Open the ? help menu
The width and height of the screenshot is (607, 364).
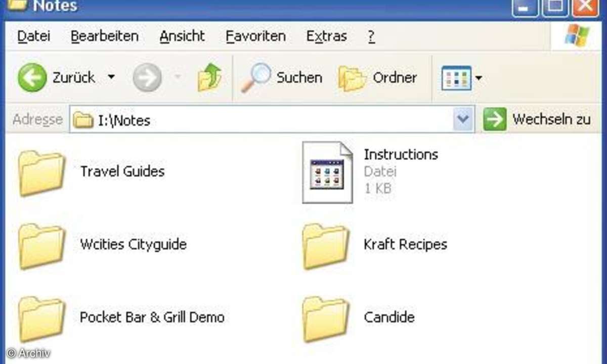pyautogui.click(x=371, y=36)
